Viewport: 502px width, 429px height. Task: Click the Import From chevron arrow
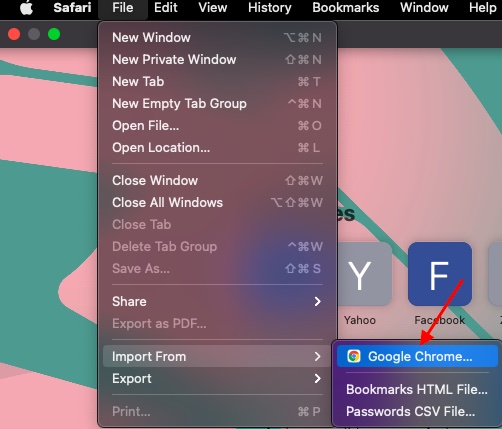tap(318, 357)
